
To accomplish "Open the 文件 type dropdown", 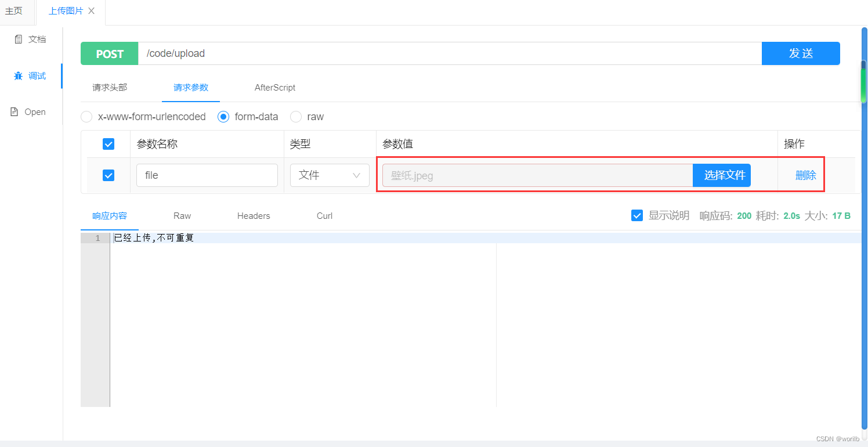I will coord(330,175).
